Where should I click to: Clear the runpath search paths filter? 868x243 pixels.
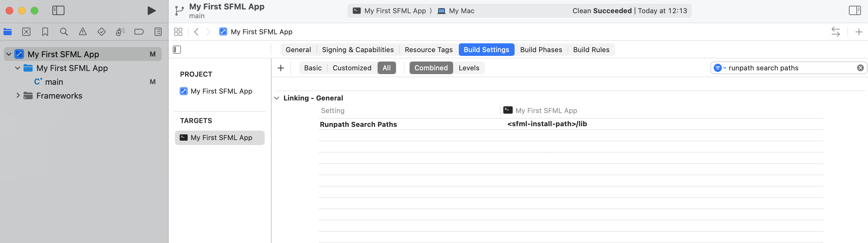(x=860, y=67)
